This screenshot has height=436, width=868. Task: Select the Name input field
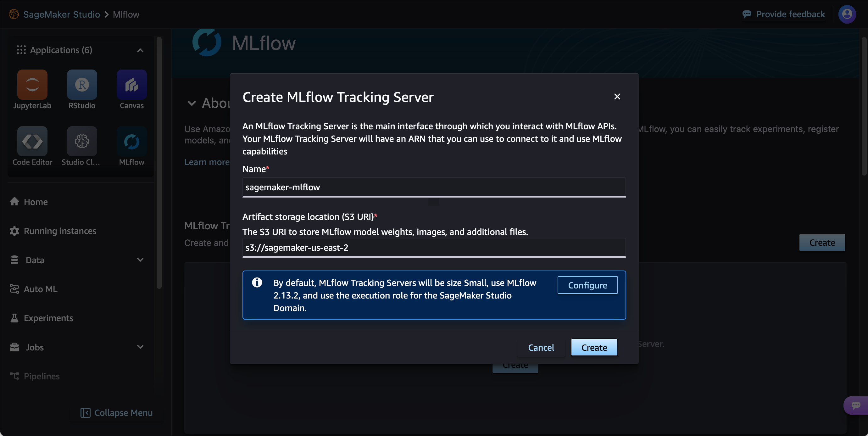tap(434, 187)
